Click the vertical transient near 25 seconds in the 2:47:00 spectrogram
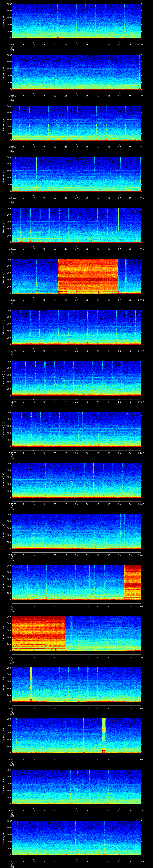Screen dimensions: 153x868 coord(65,179)
